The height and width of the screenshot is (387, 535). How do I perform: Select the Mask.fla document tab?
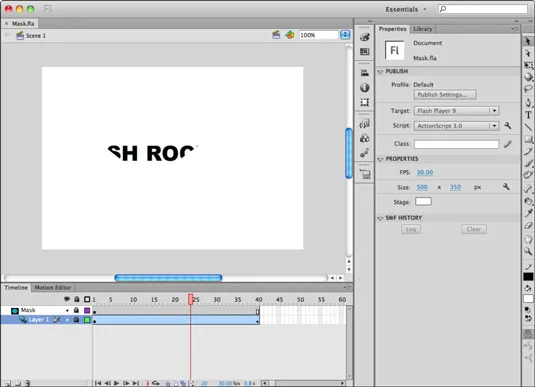23,24
